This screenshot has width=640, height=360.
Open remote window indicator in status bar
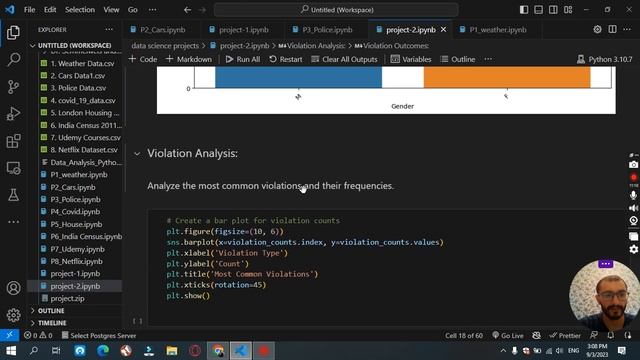tap(9, 336)
